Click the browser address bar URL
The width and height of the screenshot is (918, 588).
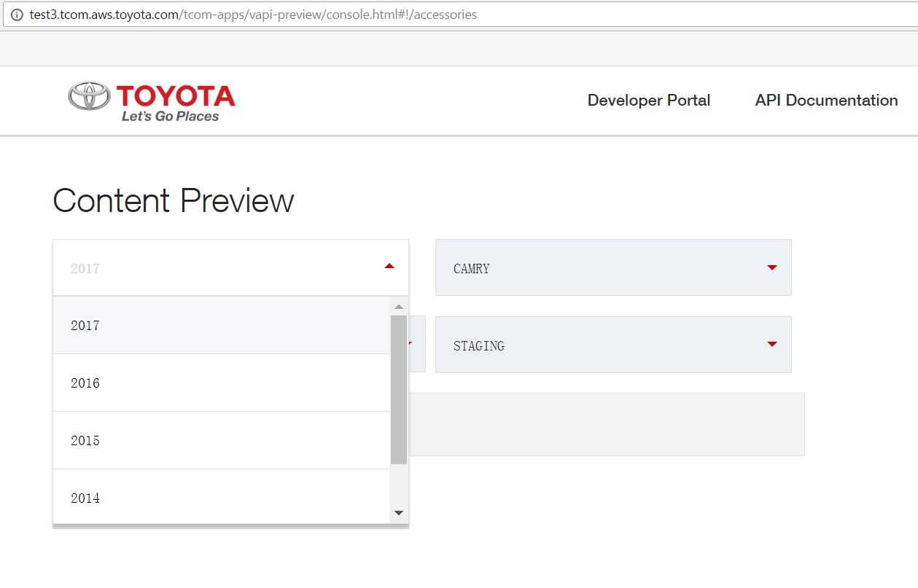(x=253, y=15)
